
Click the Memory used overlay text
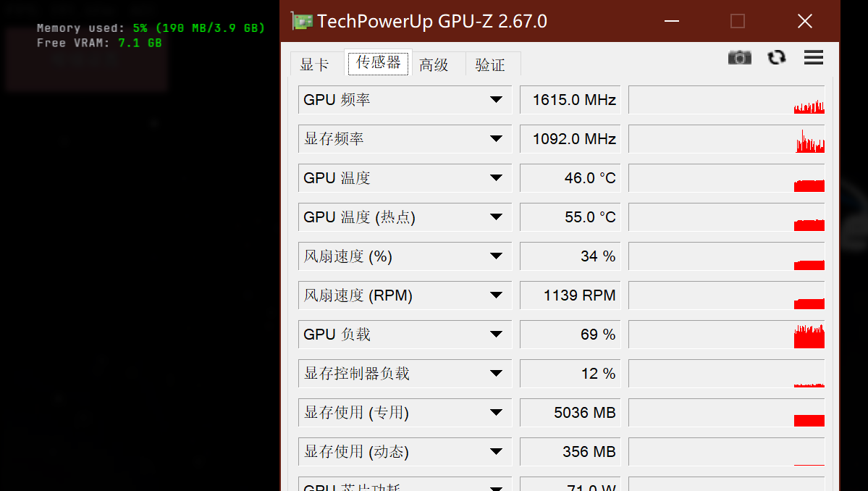point(151,28)
